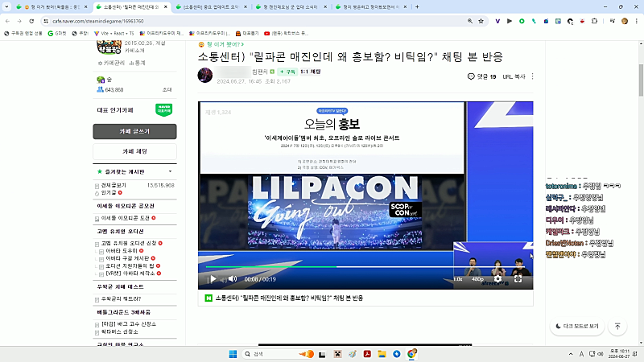The height and width of the screenshot is (362, 644).
Task: Open the YouTube bookmark in bookmarks bar
Action: coord(286,33)
